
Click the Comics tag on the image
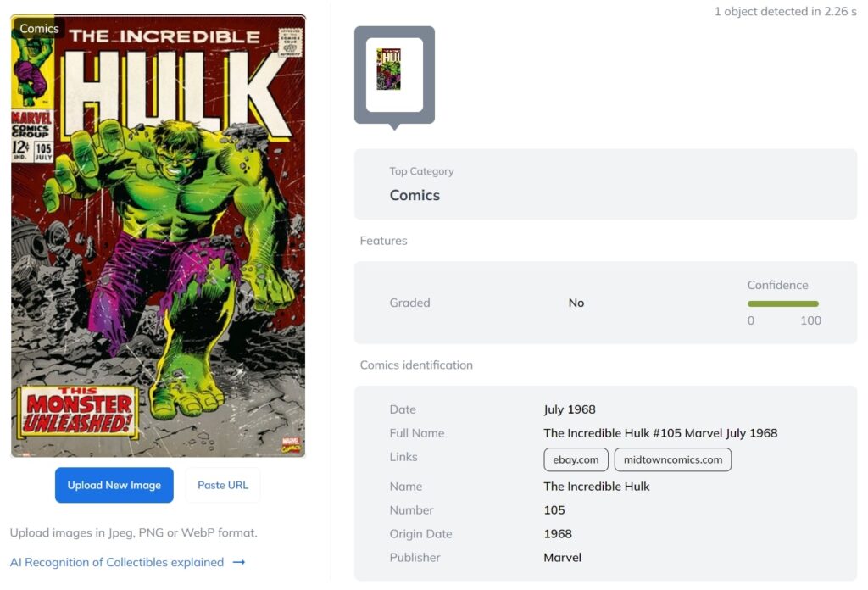coord(39,28)
